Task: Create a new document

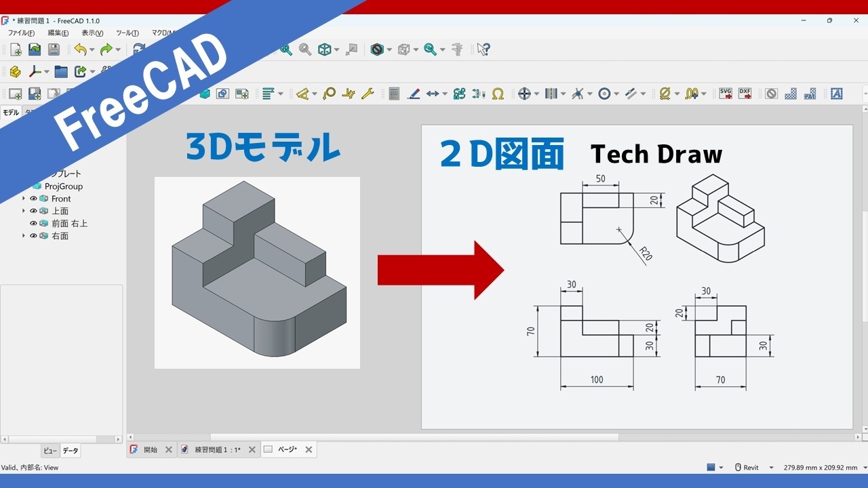Action: coord(16,49)
